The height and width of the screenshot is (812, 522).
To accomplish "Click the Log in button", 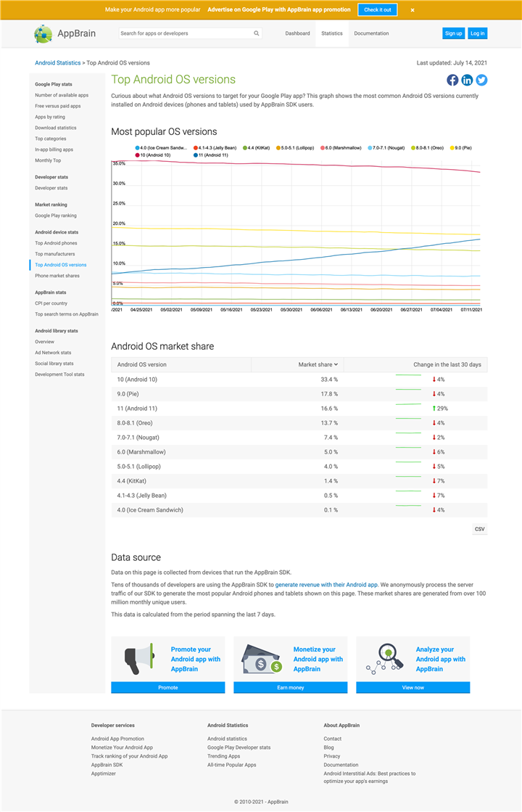I will point(478,33).
